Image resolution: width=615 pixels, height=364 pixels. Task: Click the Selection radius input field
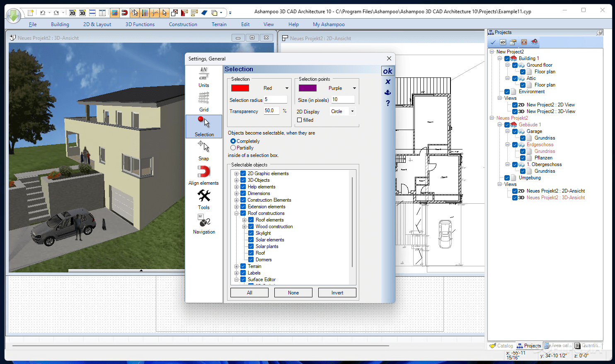(276, 100)
